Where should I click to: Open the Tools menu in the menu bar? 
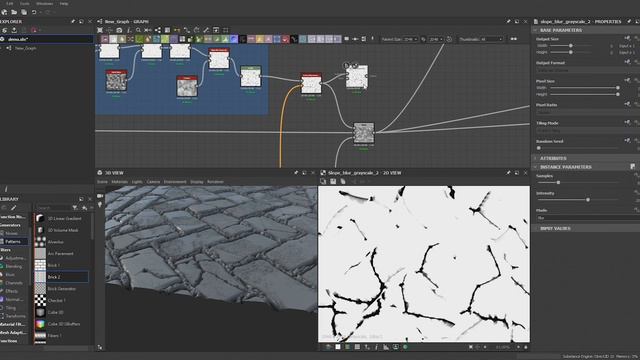(24, 3)
